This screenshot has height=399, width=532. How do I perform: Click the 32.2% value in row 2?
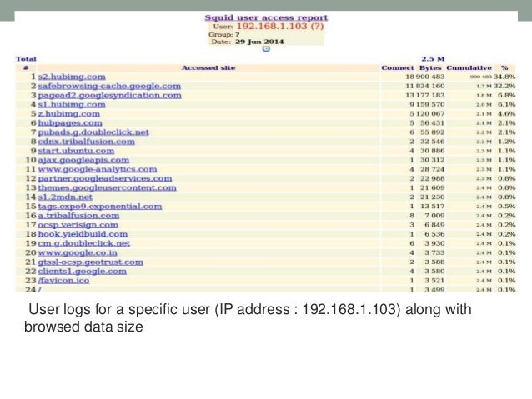click(504, 86)
